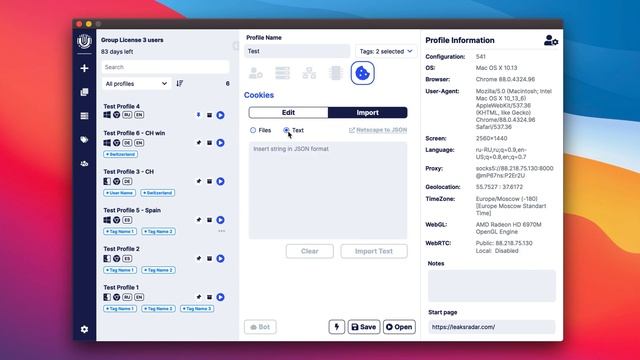This screenshot has width=640, height=360.
Task: Click archive icon for Test Profile 1
Action: (209, 297)
